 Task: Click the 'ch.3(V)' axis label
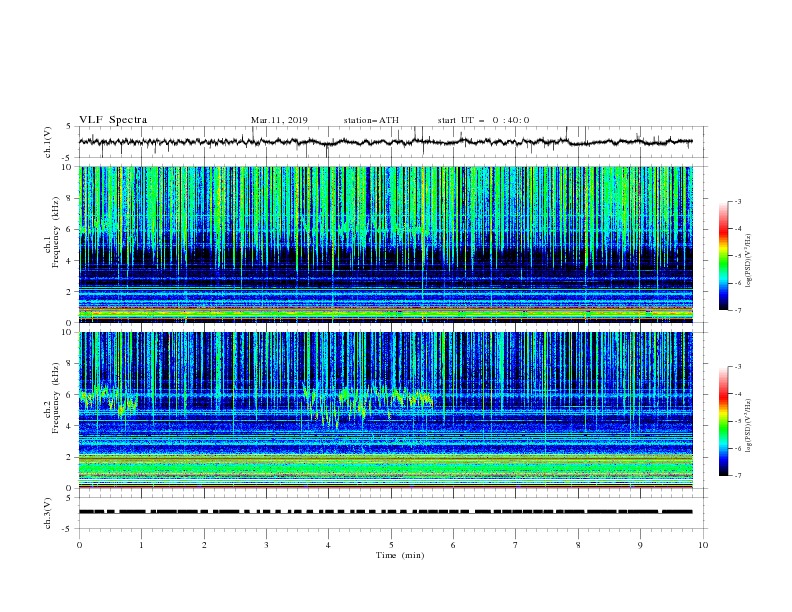pyautogui.click(x=48, y=514)
